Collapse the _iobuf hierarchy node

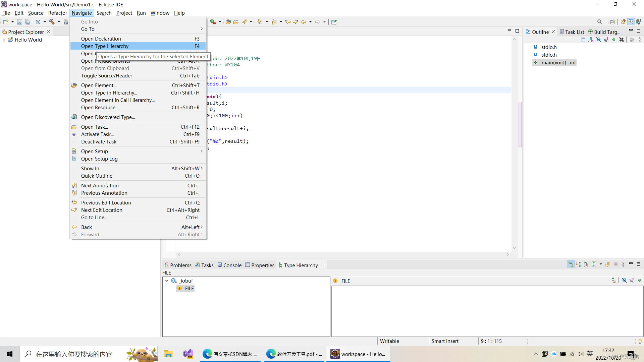167,281
